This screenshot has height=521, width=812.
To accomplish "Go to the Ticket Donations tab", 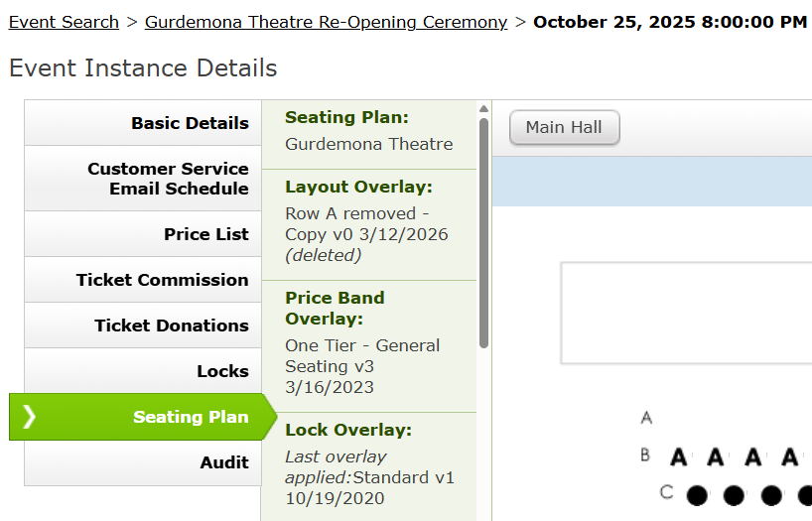I will pos(143,326).
